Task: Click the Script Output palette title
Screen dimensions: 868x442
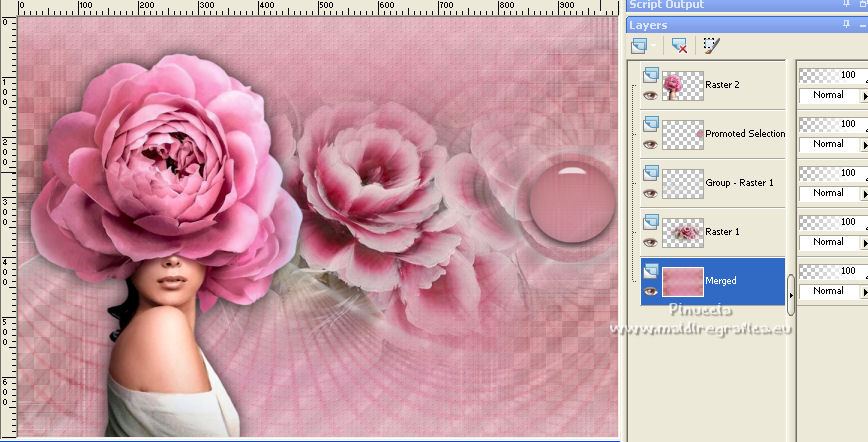Action: tap(666, 4)
